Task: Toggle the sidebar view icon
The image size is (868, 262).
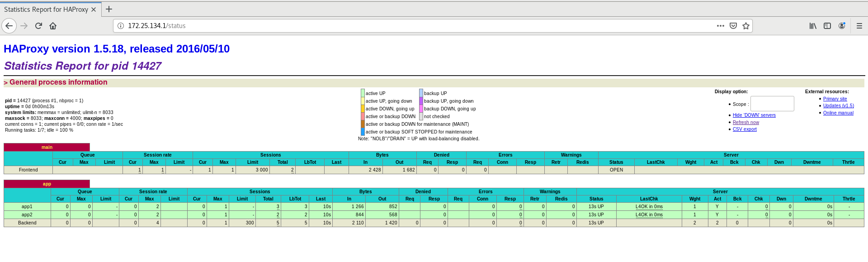Action: click(x=827, y=26)
